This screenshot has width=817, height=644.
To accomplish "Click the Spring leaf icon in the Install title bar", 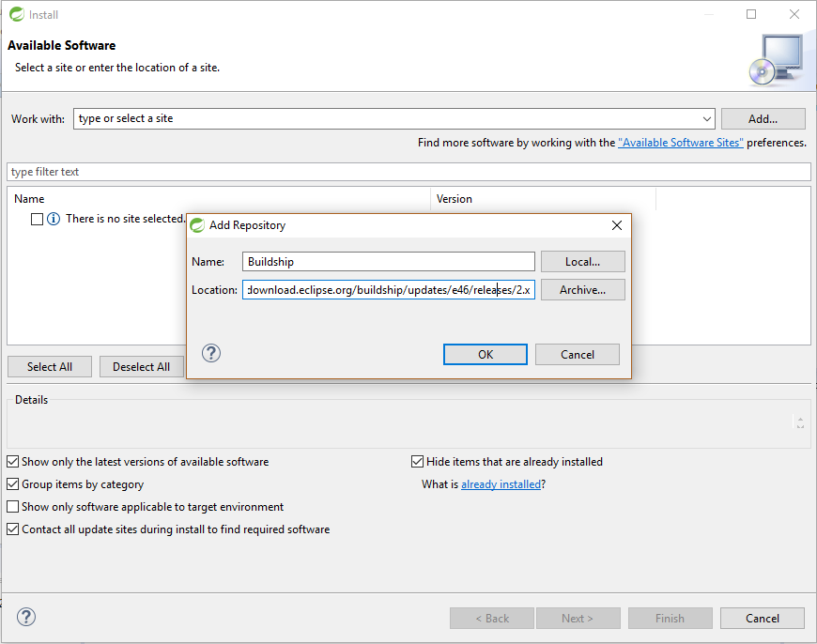I will (17, 15).
